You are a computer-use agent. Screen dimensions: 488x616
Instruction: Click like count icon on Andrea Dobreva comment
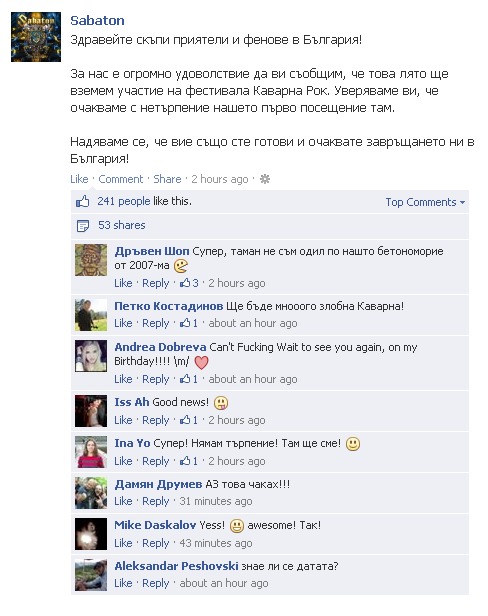(185, 379)
